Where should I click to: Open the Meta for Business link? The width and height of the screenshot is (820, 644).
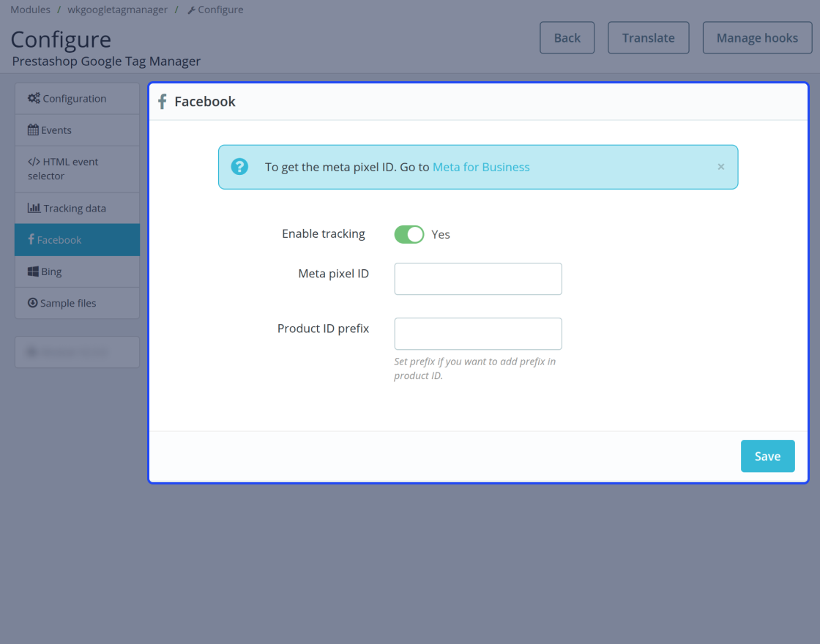click(481, 168)
